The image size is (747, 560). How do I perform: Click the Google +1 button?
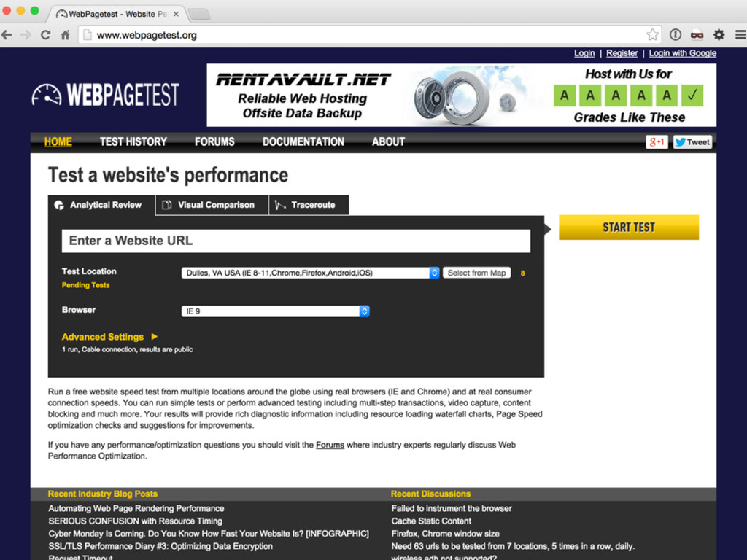657,142
